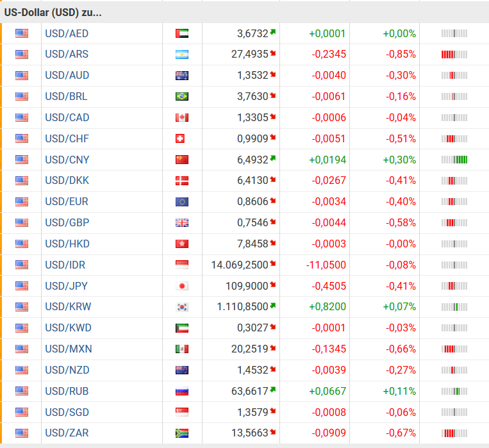This screenshot has height=448, width=489.
Task: Click the US flag beside USD/AED
Action: click(x=22, y=33)
